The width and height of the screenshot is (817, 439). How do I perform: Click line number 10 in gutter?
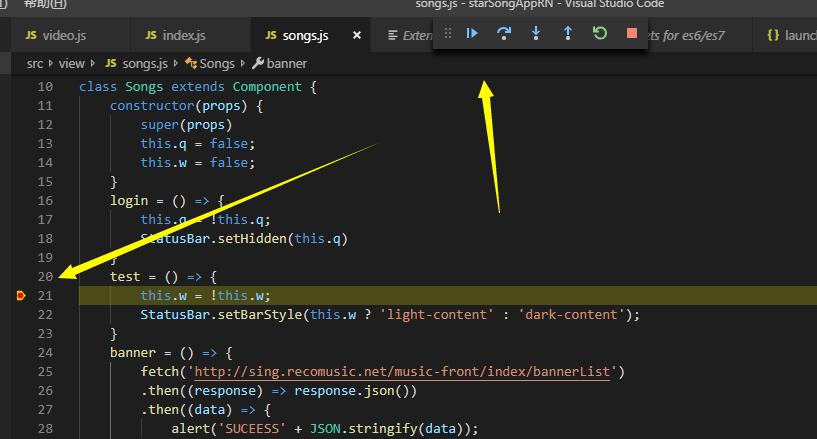(x=45, y=87)
